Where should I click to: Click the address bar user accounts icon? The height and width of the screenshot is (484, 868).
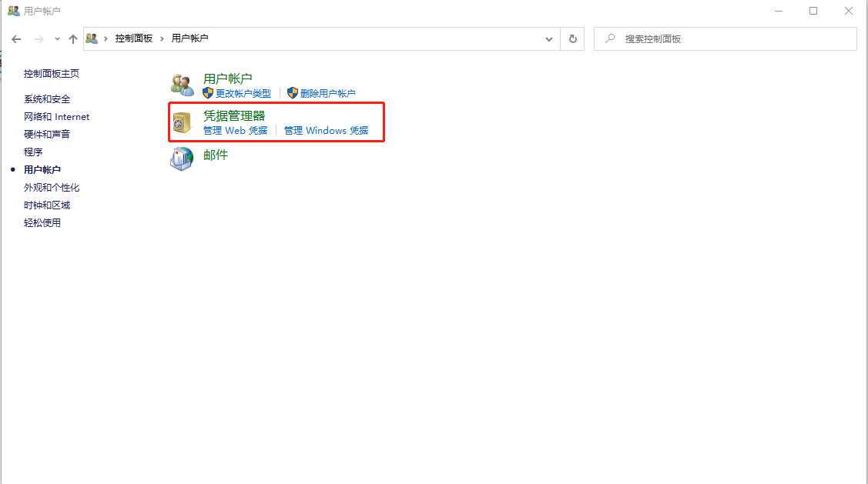[x=92, y=38]
